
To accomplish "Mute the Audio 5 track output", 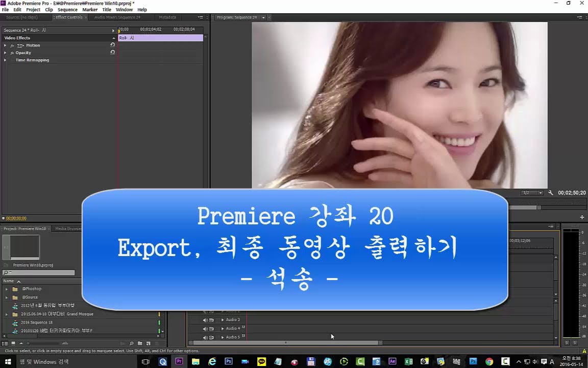I will [205, 337].
